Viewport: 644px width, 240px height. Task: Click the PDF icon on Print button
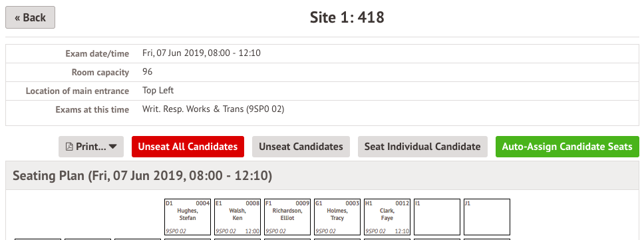point(69,147)
